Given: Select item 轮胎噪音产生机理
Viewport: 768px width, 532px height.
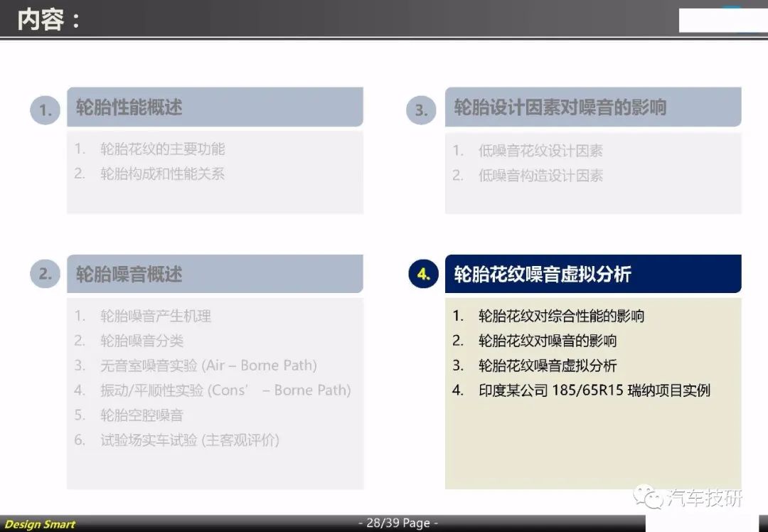Looking at the screenshot, I should click(x=155, y=316).
